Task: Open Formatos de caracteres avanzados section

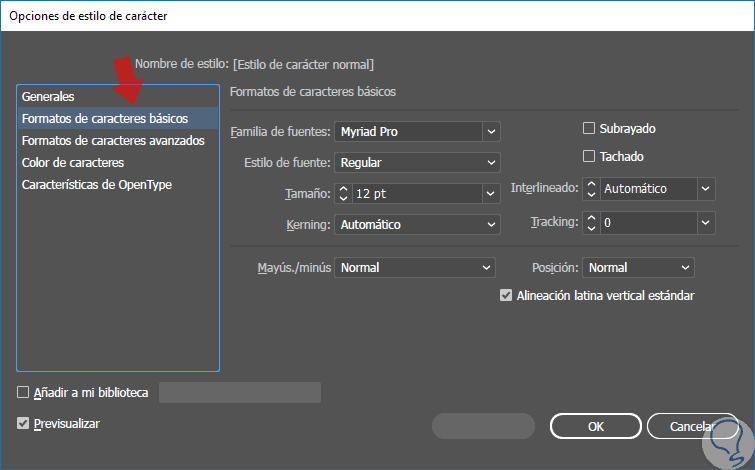Action: [x=113, y=141]
